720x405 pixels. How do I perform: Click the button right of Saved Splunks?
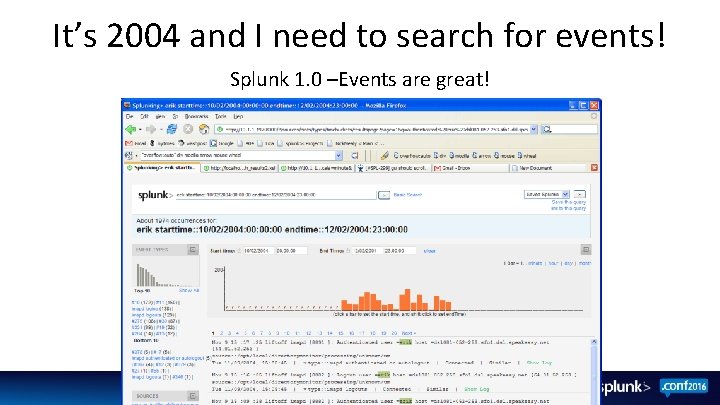point(579,194)
